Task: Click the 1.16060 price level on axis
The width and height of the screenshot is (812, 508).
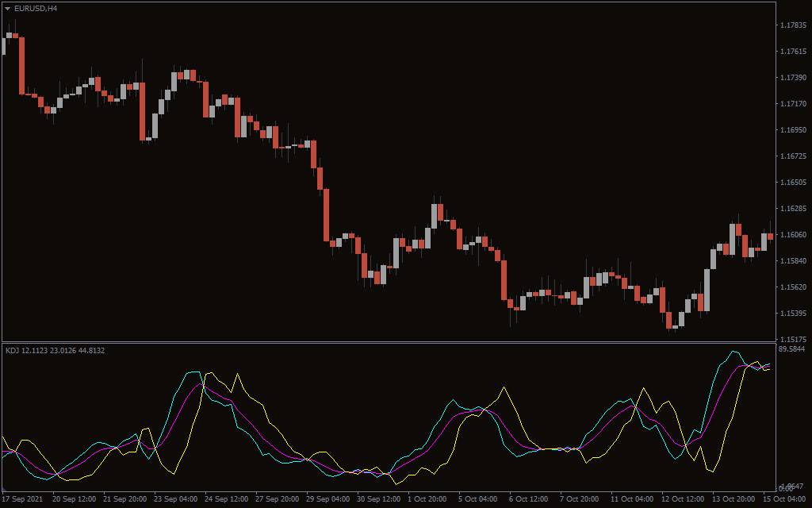Action: pos(793,235)
